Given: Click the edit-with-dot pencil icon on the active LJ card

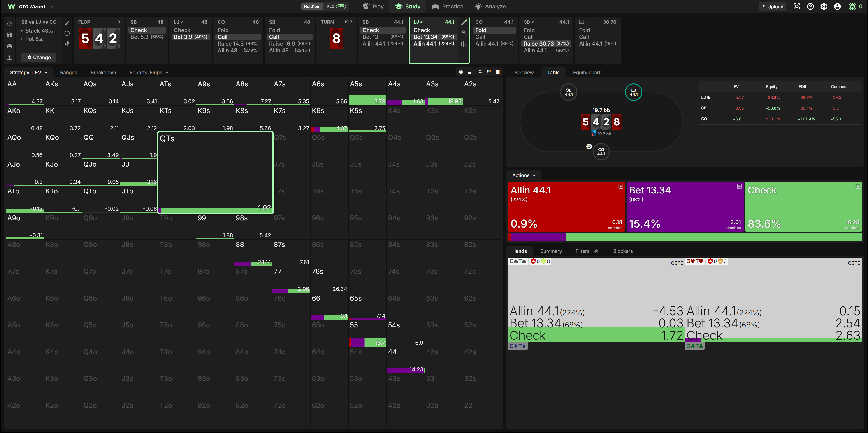Looking at the screenshot, I should 464,22.
